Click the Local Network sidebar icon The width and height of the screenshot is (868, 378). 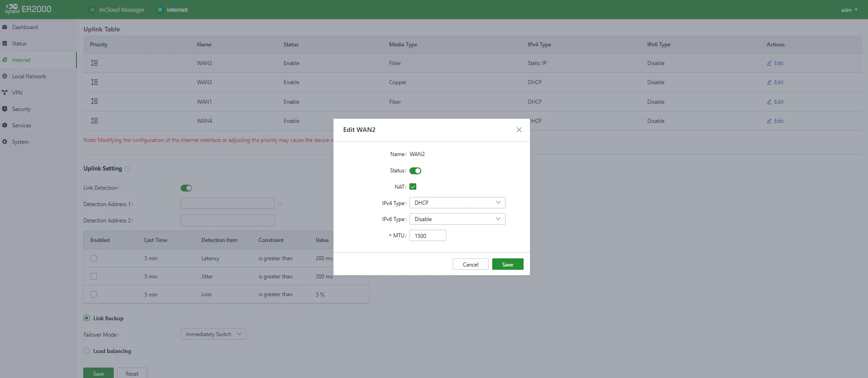click(x=5, y=76)
